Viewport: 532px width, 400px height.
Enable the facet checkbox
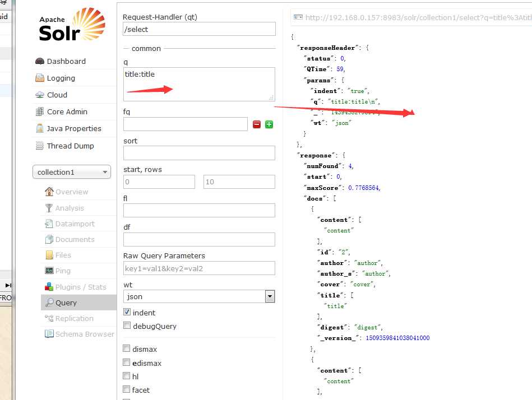click(x=127, y=389)
